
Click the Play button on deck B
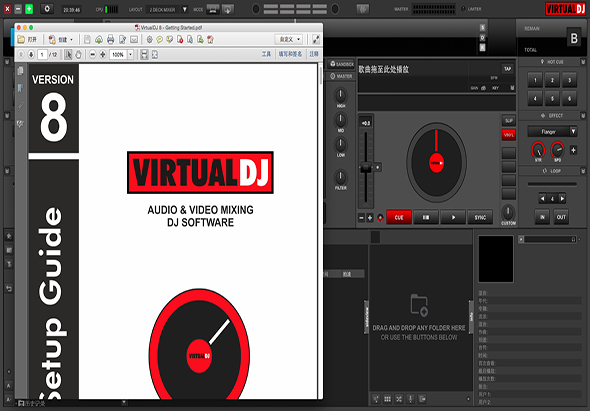(x=453, y=217)
